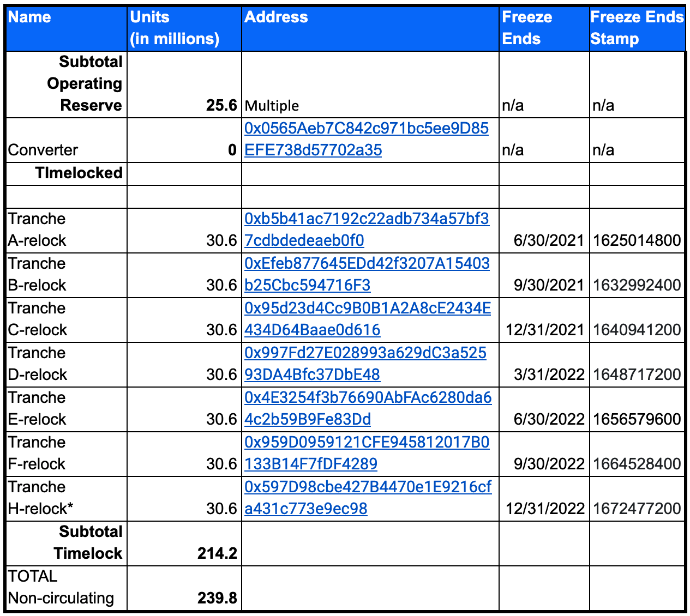Image resolution: width=690 pixels, height=616 pixels.
Task: Open Tranche H-relock* address link
Action: point(368,498)
